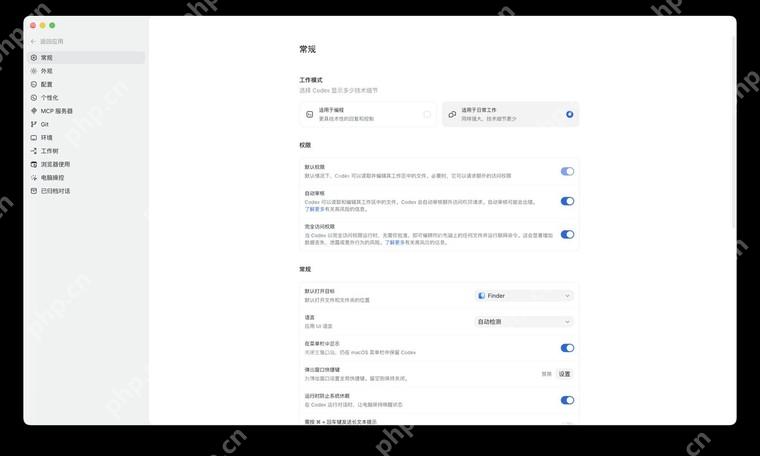Open MCP 服务器 via its diamond icon

pyautogui.click(x=33, y=111)
